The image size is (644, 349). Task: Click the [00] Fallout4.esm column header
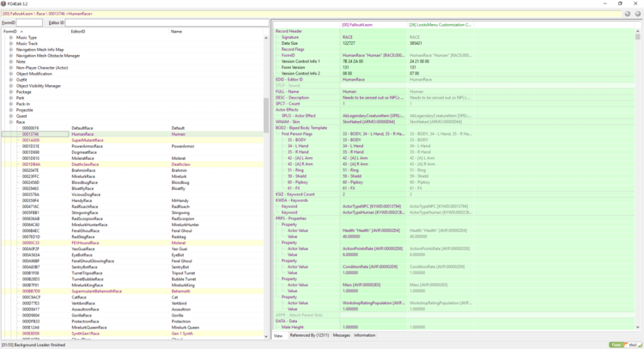[374, 25]
